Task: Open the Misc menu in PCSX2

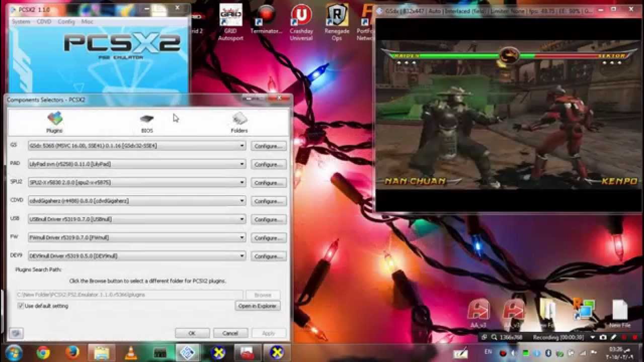Action: (x=87, y=22)
